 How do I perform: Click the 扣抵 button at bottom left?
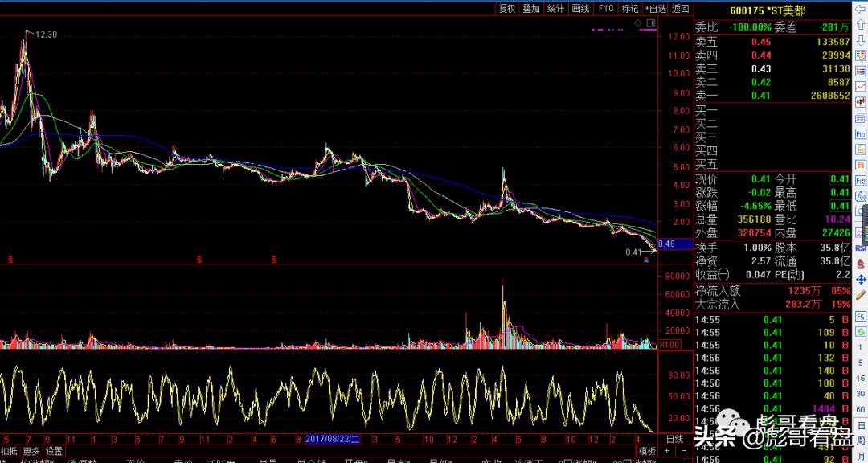pos(10,451)
